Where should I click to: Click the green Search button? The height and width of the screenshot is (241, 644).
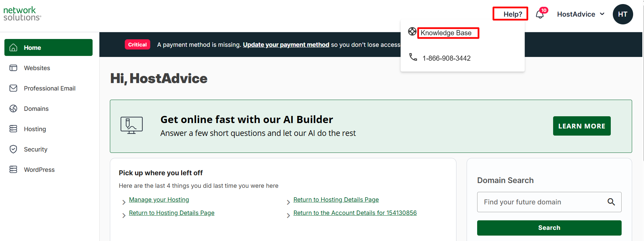[x=549, y=228]
